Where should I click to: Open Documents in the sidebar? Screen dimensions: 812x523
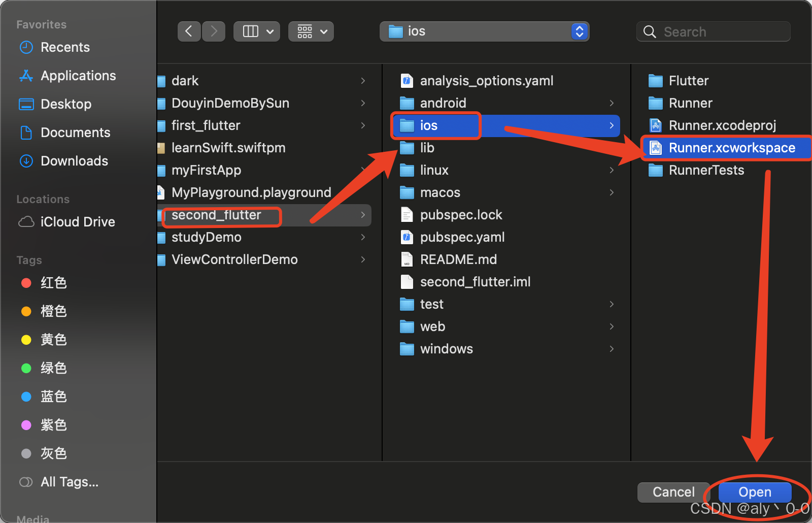[x=75, y=133]
